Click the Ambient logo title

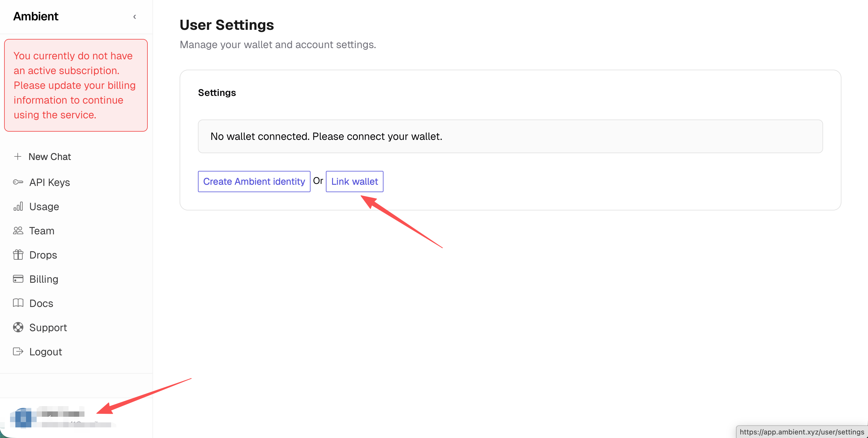pyautogui.click(x=36, y=16)
